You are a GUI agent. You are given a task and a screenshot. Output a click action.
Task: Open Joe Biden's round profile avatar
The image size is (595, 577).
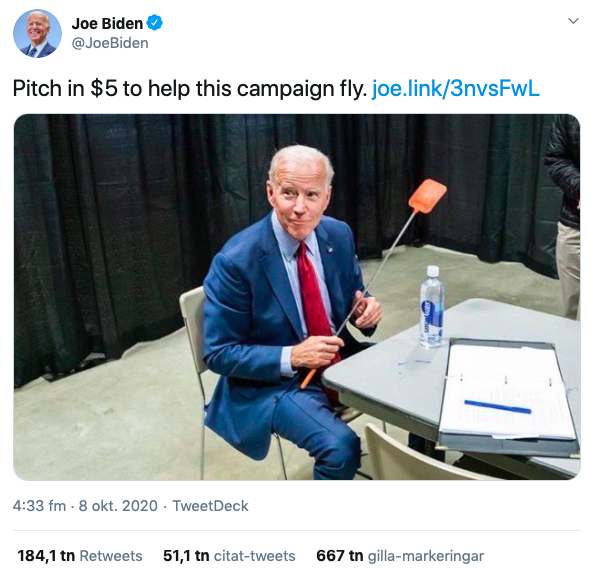37,33
